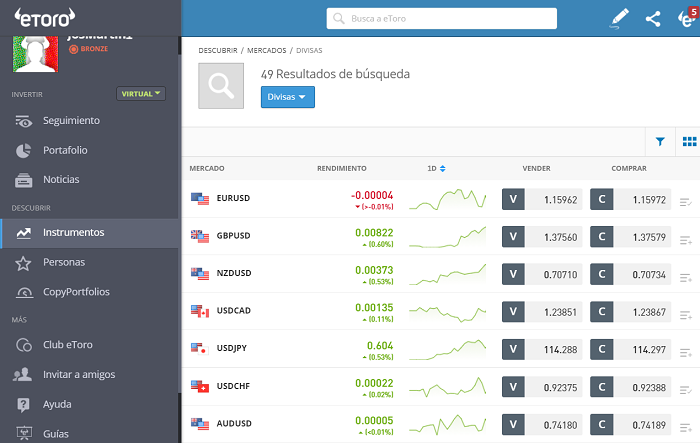The image size is (700, 443).
Task: Click the Instrumentos chart icon
Action: [24, 233]
